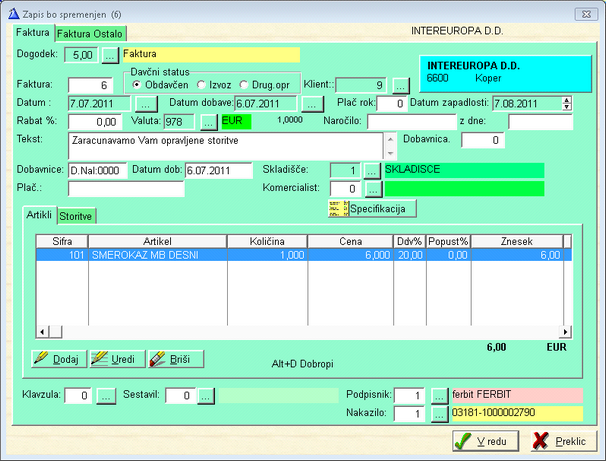Image resolution: width=606 pixels, height=461 pixels.
Task: Click the Komercialist number field
Action: point(345,189)
